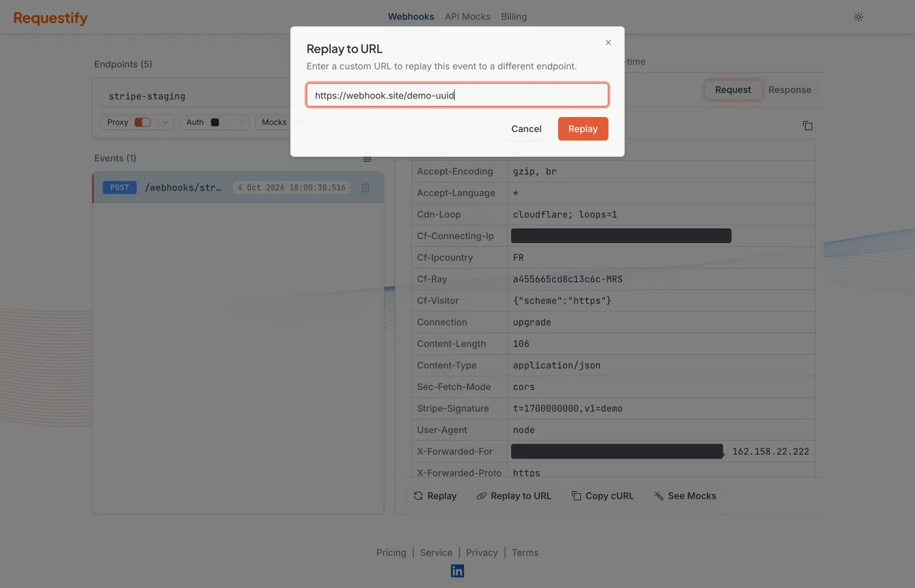Click the blue POST method badge

pos(120,188)
